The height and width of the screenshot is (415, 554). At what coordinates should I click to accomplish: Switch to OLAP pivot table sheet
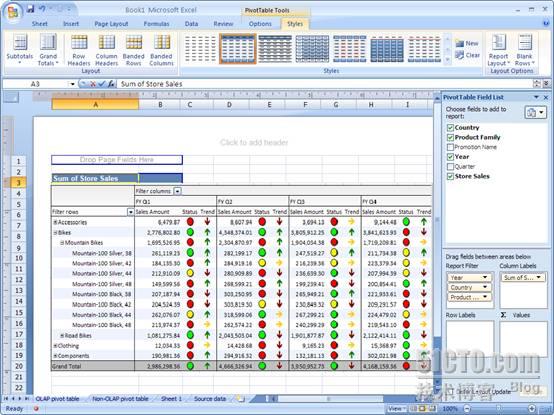[57, 399]
